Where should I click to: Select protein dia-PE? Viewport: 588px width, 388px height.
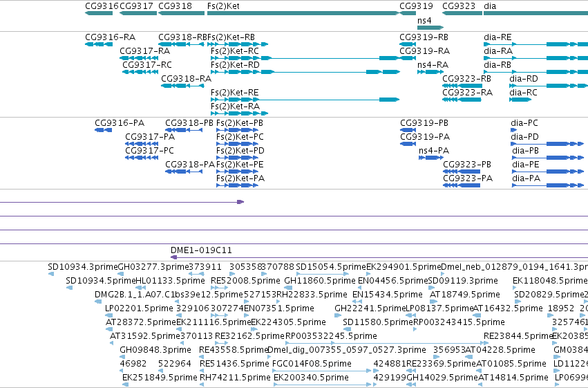[548, 172]
